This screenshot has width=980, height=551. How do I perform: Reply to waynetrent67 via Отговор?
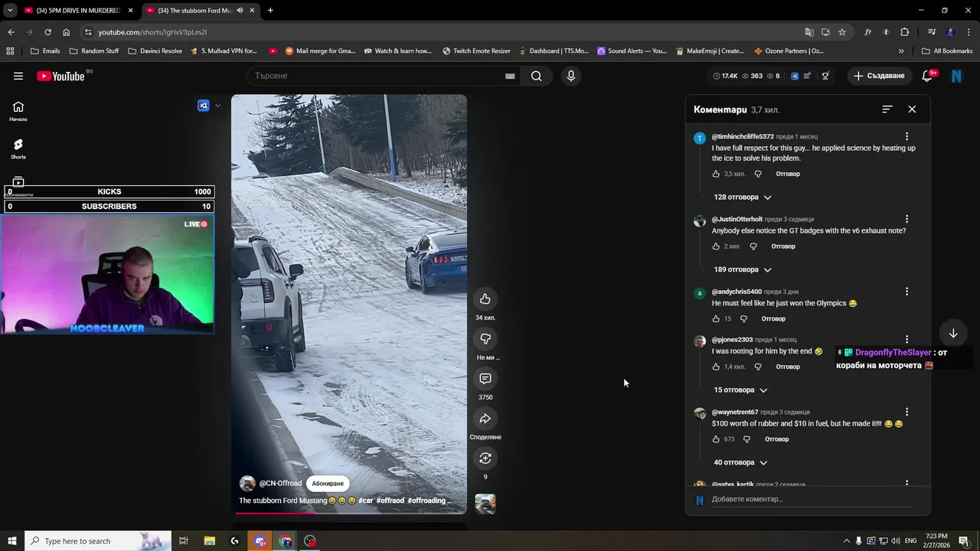pyautogui.click(x=776, y=439)
